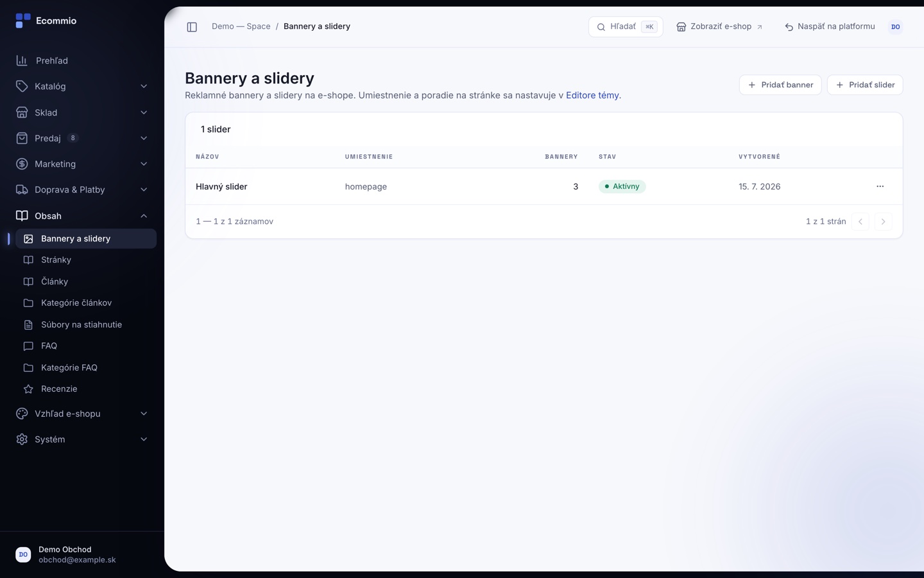Click the Marketing dollar icon
Screen dimensions: 924x578
pos(22,164)
